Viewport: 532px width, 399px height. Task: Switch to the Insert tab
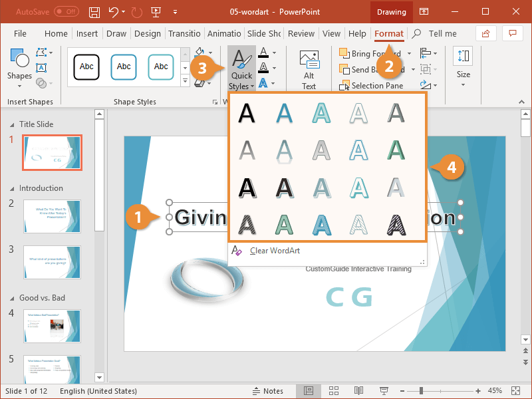click(x=87, y=33)
